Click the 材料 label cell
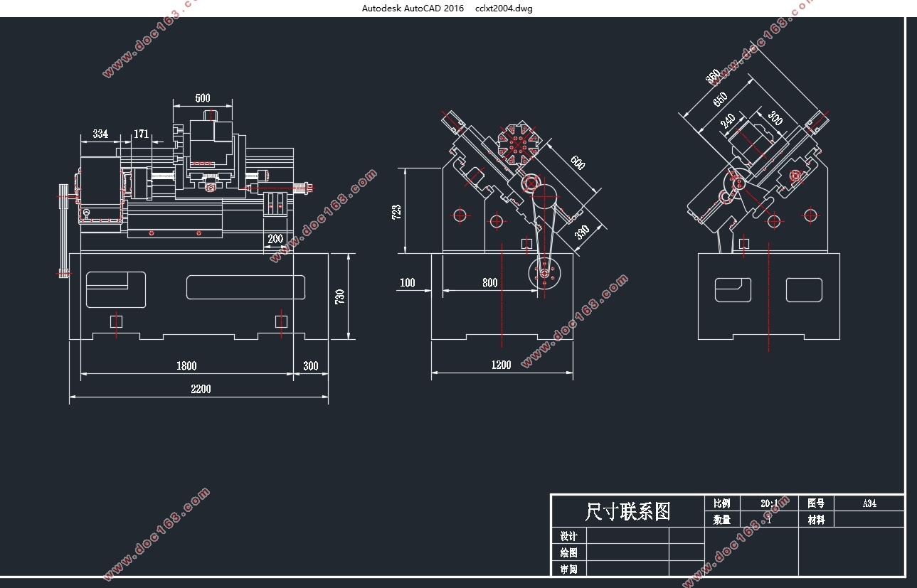917x588 pixels. pyautogui.click(x=817, y=520)
